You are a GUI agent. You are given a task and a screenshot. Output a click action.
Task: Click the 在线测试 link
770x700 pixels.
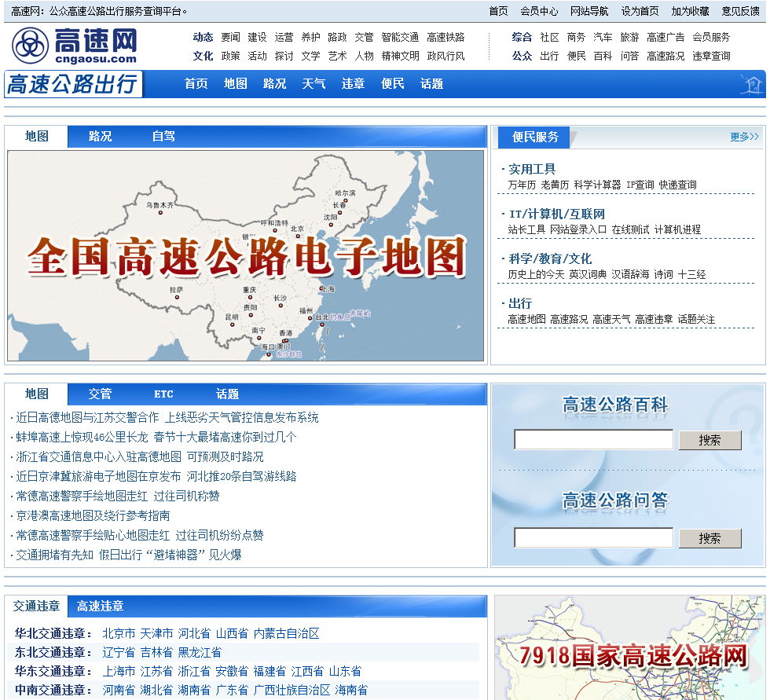630,229
